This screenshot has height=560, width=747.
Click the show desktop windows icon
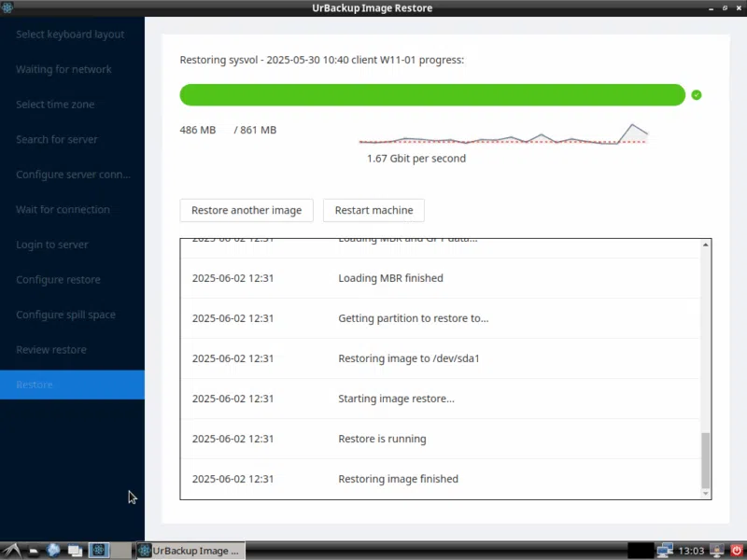[75, 551]
